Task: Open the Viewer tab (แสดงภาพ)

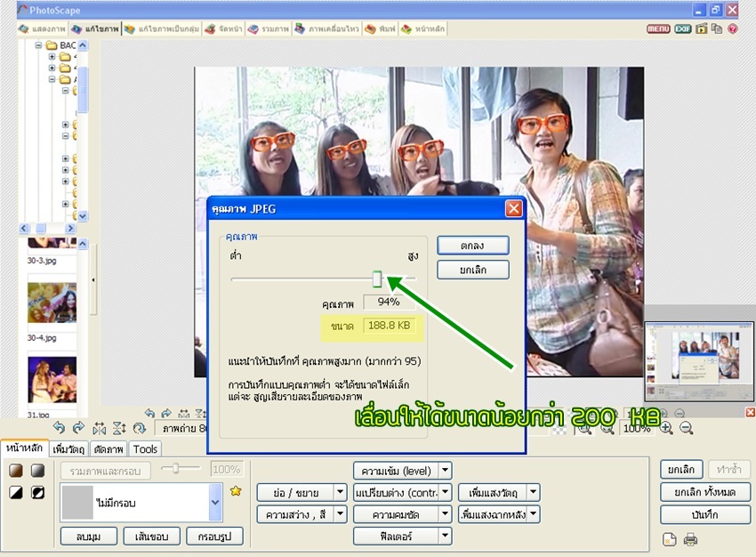Action: pos(43,29)
